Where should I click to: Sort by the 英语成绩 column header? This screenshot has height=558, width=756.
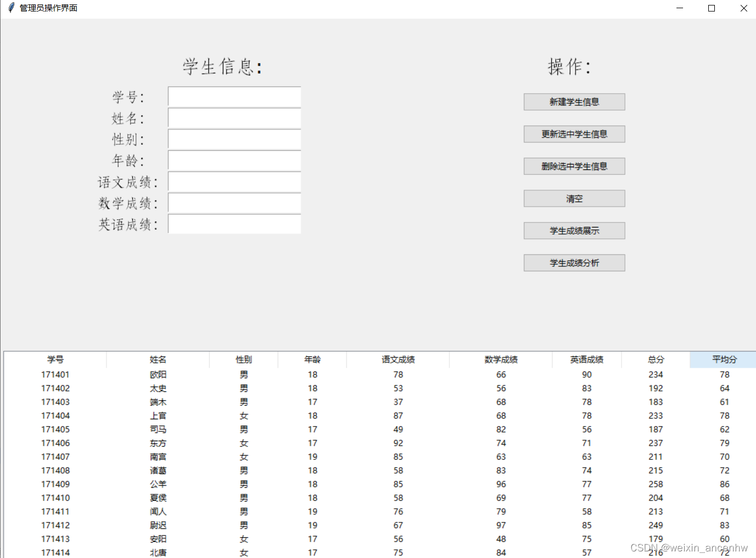pos(587,360)
